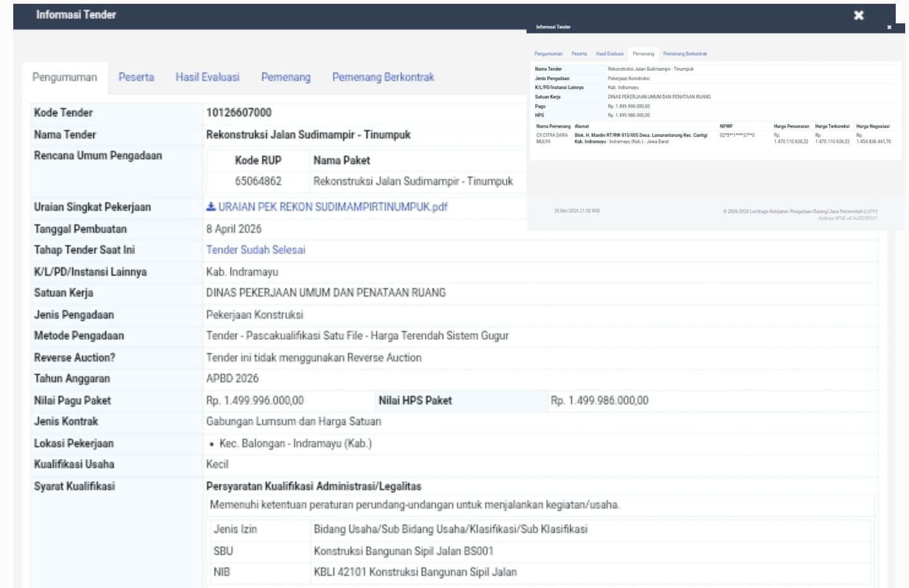Switch to the large Peserta tab
The height and width of the screenshot is (588, 909).
(136, 77)
